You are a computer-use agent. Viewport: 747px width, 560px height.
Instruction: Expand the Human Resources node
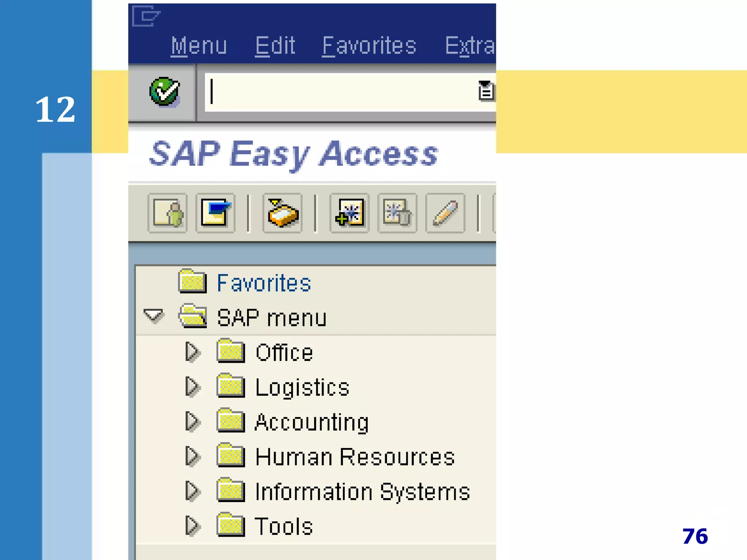pos(192,456)
